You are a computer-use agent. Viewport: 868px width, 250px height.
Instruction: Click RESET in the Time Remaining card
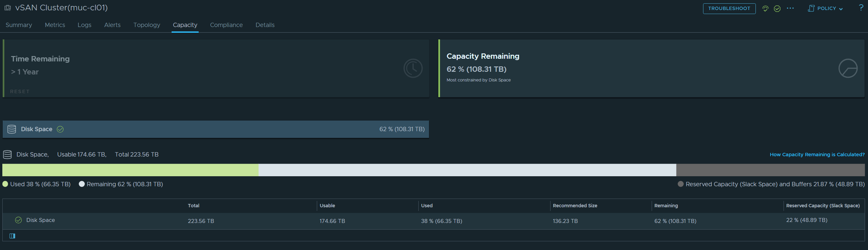point(20,91)
